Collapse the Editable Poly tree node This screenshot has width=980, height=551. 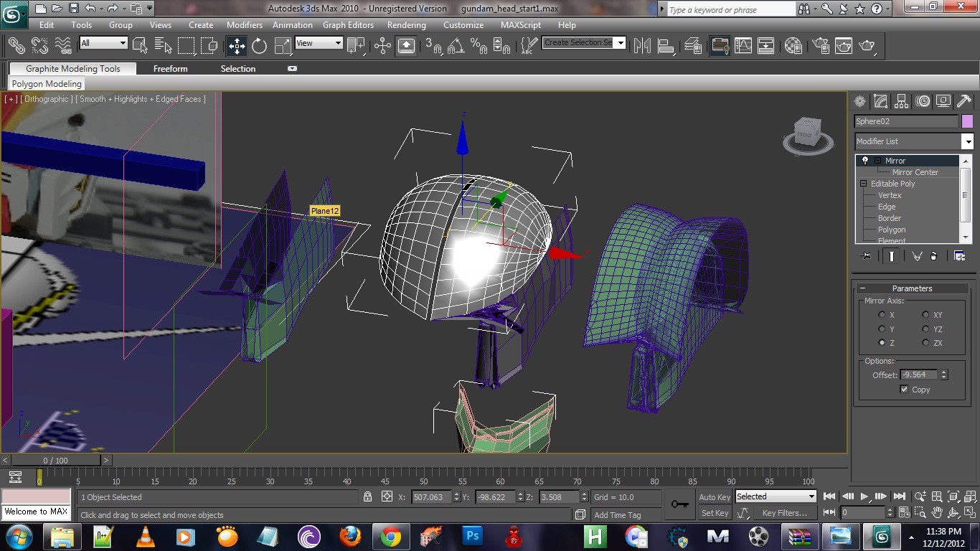pos(864,184)
